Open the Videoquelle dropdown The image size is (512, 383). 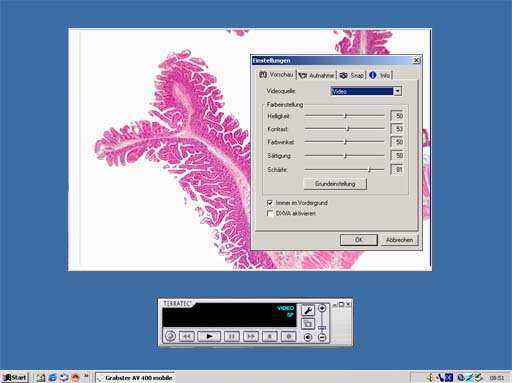[x=397, y=91]
